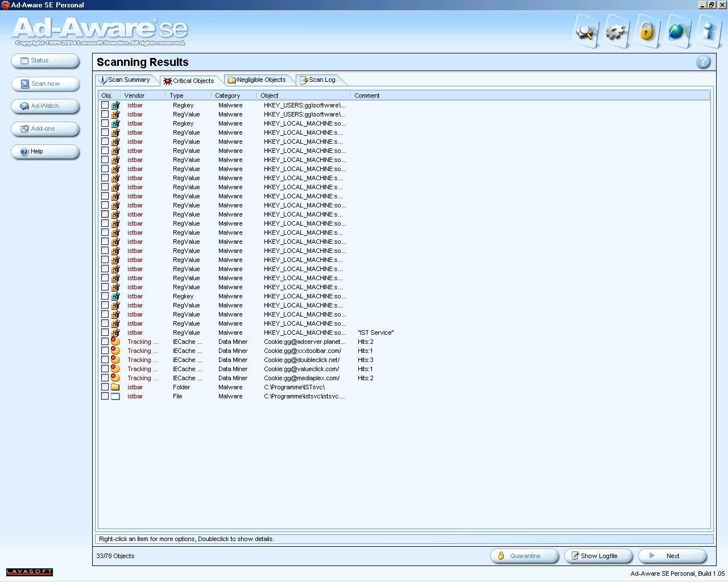The height and width of the screenshot is (582, 728).
Task: Open settings via the gear icon
Action: [616, 32]
